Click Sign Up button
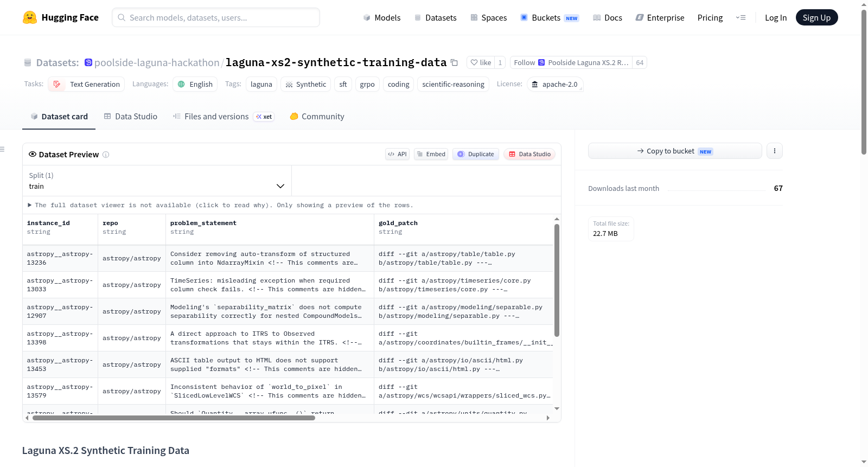The height and width of the screenshot is (467, 868). point(816,17)
